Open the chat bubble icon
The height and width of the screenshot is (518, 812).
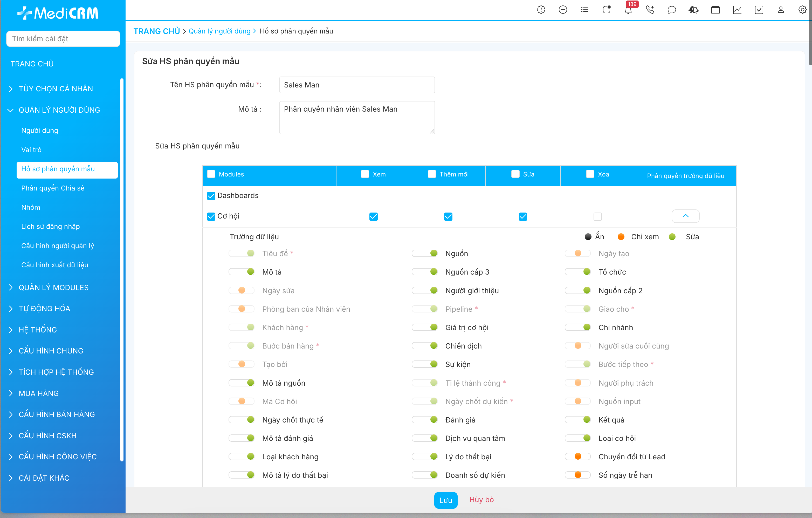671,10
